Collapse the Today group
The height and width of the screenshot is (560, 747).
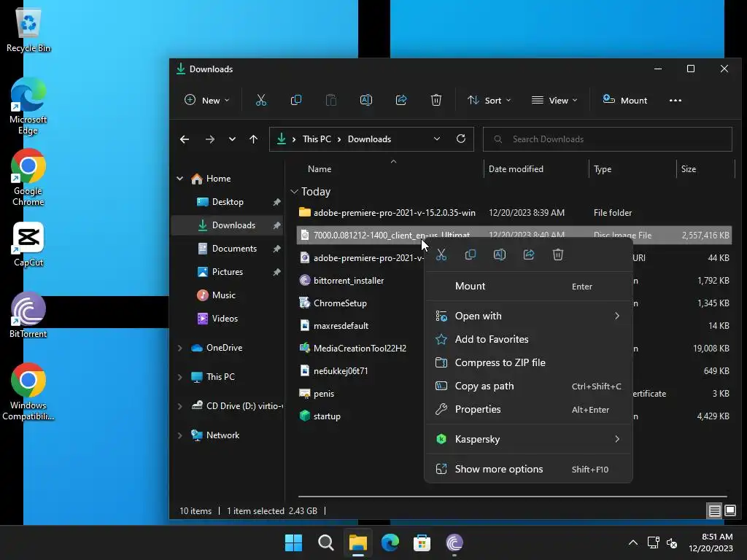pyautogui.click(x=294, y=192)
